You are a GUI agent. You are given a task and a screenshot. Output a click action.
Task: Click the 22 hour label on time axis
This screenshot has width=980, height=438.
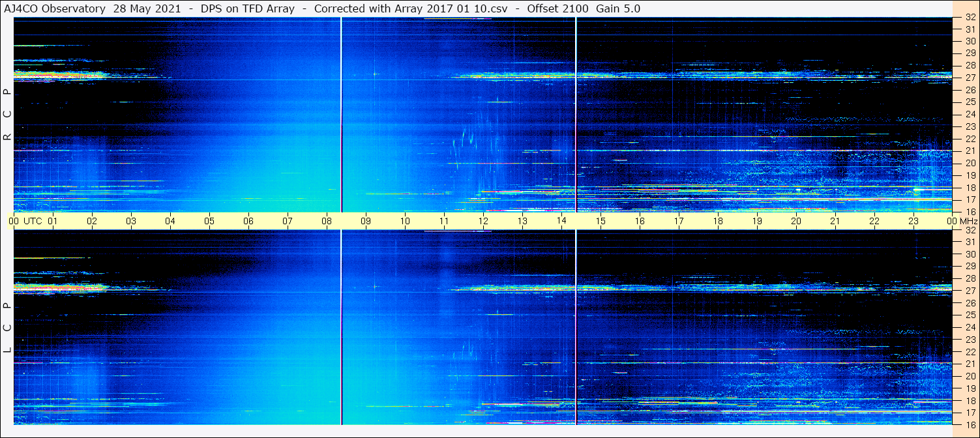874,221
